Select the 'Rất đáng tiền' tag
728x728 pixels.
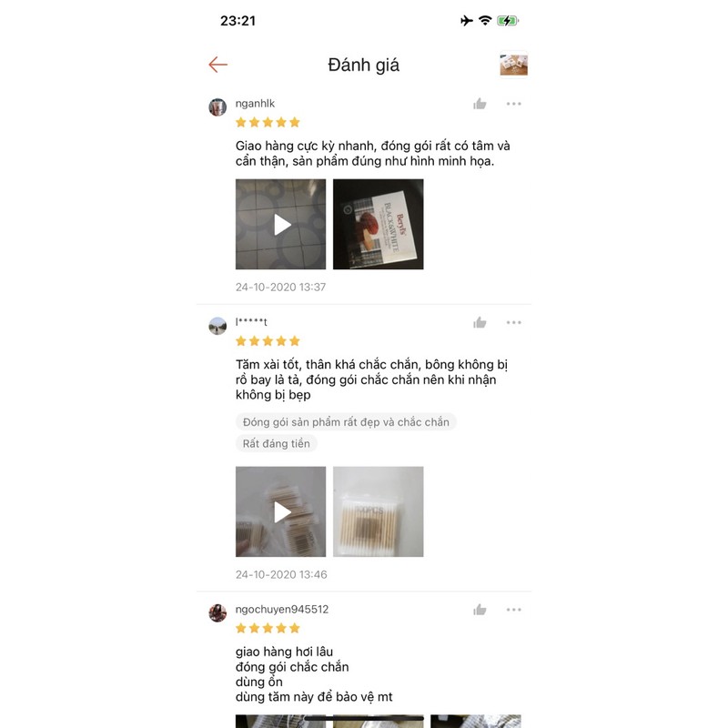pyautogui.click(x=277, y=443)
